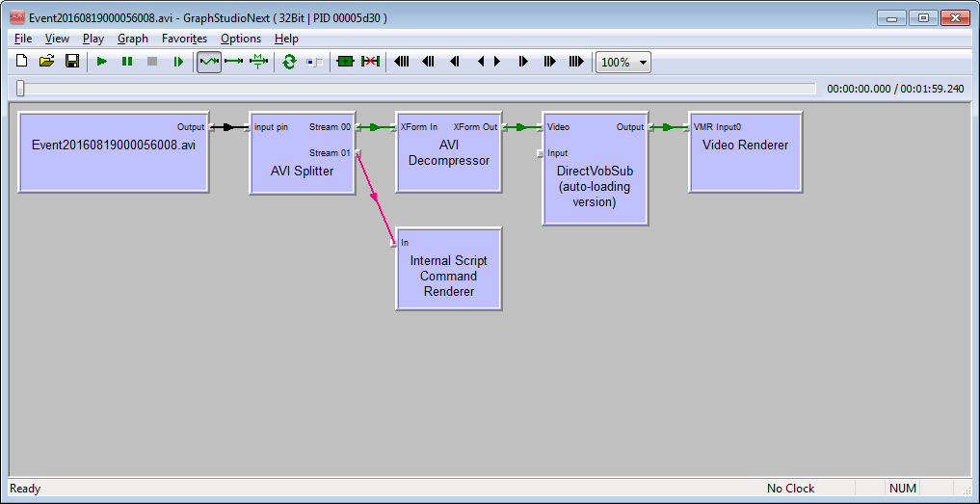Viewport: 980px width, 504px height.
Task: Click the Stream 00 pin on AVI Splitter
Action: 358,127
